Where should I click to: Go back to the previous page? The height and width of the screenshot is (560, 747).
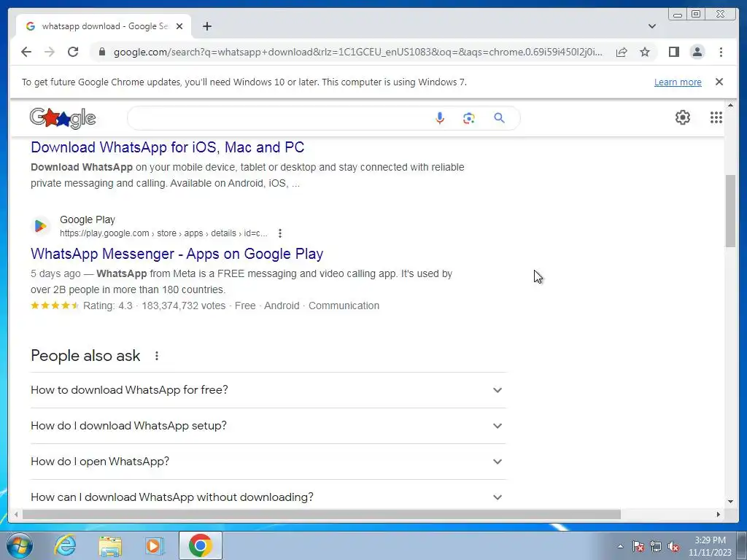click(x=26, y=52)
